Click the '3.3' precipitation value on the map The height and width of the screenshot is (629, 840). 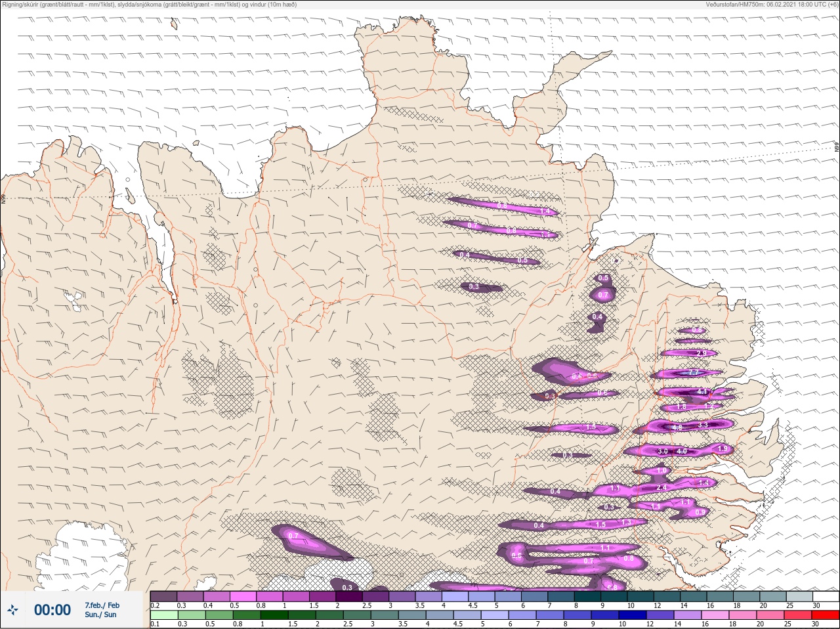[703, 425]
